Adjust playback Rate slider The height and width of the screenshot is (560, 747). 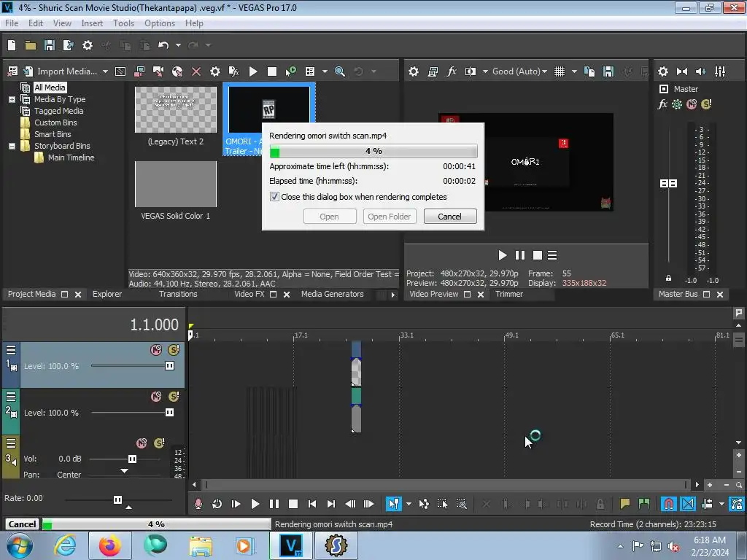(x=118, y=499)
